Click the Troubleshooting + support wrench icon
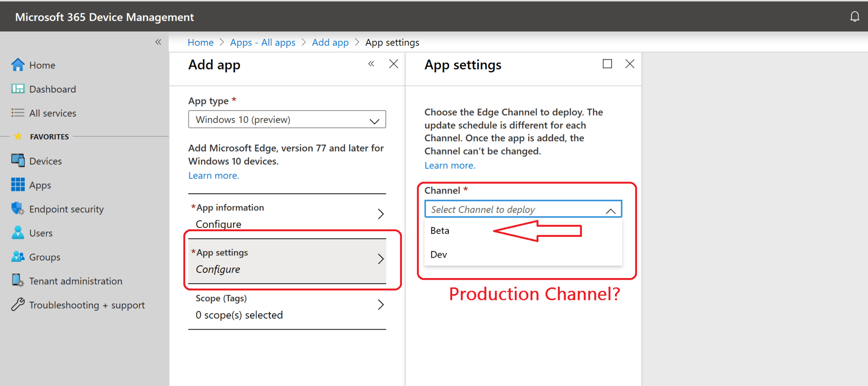Image resolution: width=868 pixels, height=386 pixels. point(18,305)
